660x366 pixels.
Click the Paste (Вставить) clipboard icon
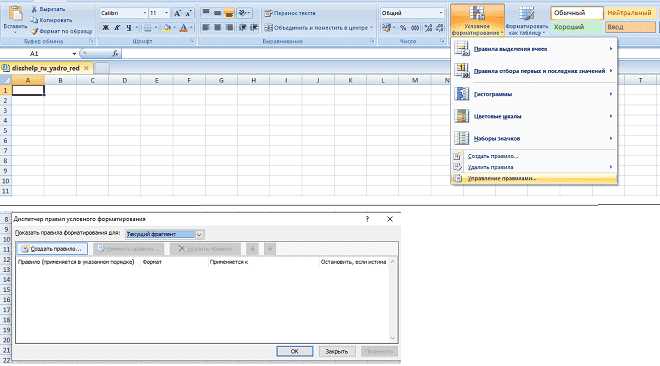[15, 14]
